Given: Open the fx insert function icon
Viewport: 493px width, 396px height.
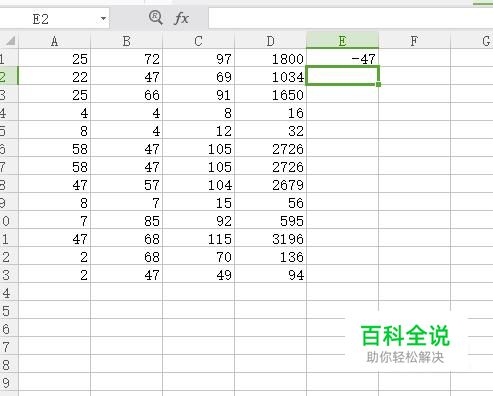Looking at the screenshot, I should [181, 18].
